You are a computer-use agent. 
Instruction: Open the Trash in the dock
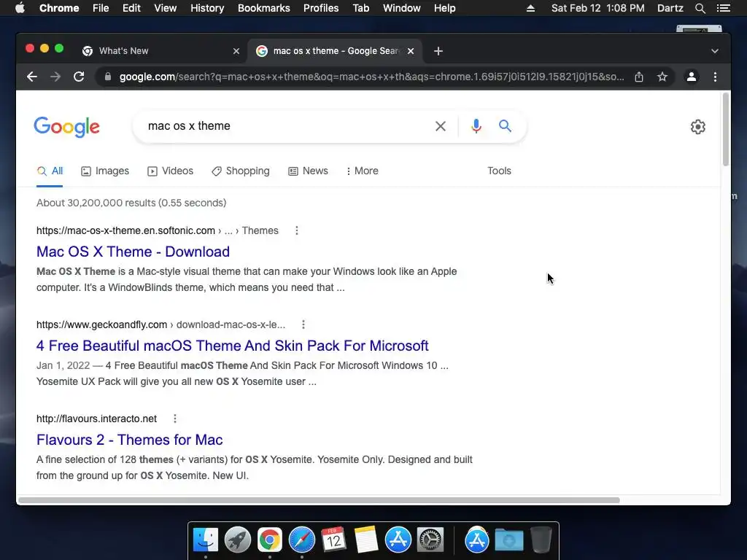click(541, 540)
